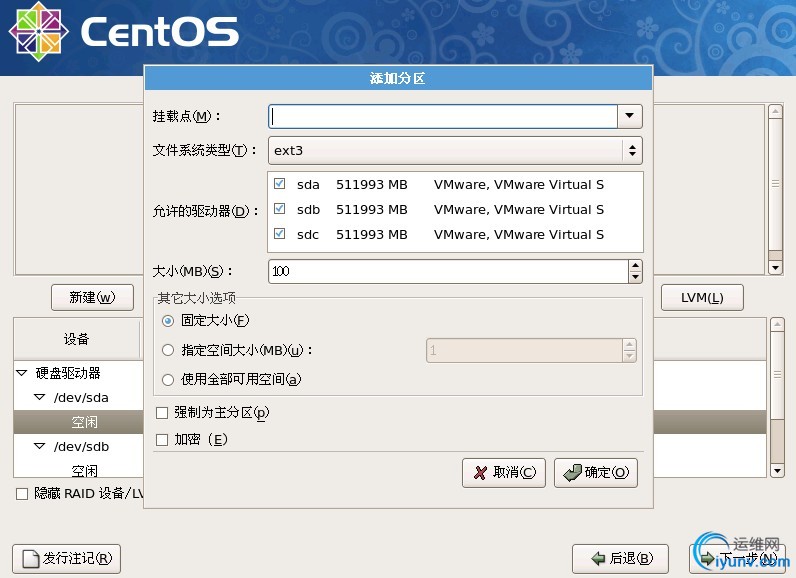Viewport: 796px width, 578px height.
Task: Click the 设备 column header
Action: tap(77, 338)
